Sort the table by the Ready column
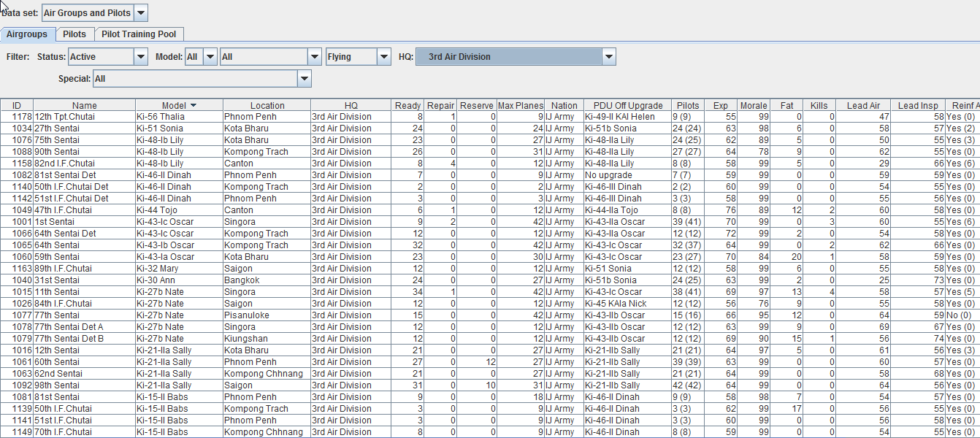The width and height of the screenshot is (980, 438). tap(407, 104)
